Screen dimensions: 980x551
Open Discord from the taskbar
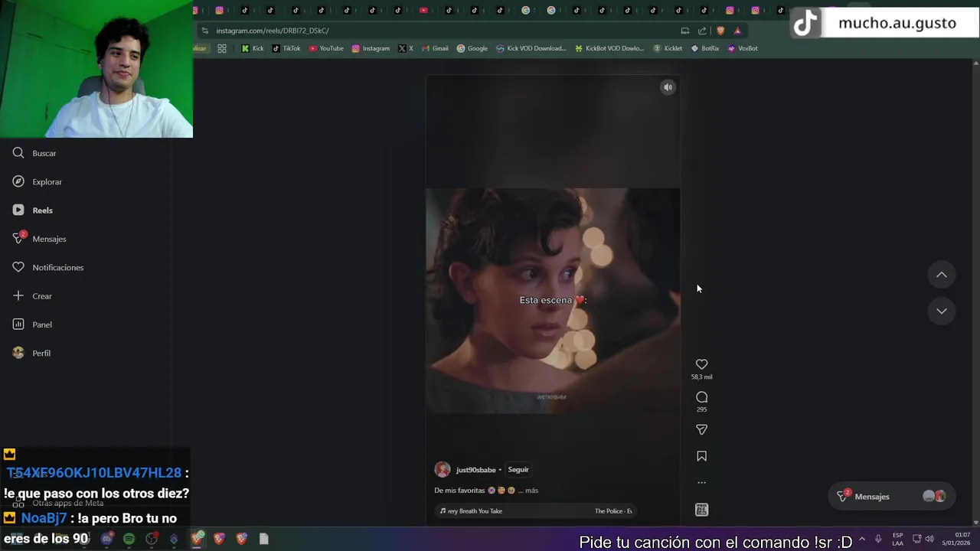[x=106, y=539]
